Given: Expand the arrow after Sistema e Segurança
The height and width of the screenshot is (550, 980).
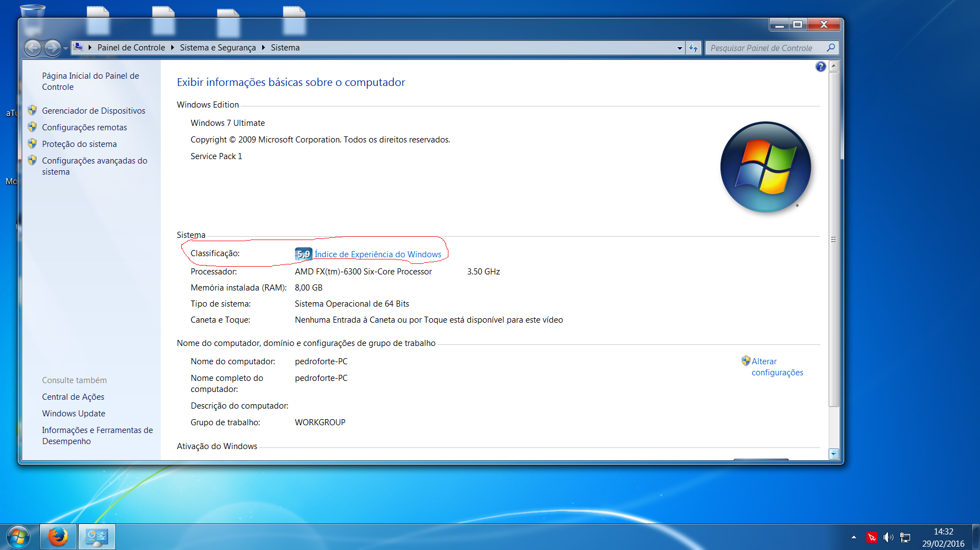Looking at the screenshot, I should 263,48.
